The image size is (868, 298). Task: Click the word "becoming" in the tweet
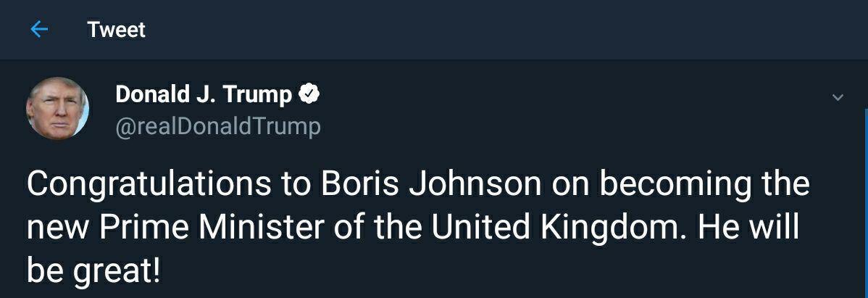click(x=676, y=184)
